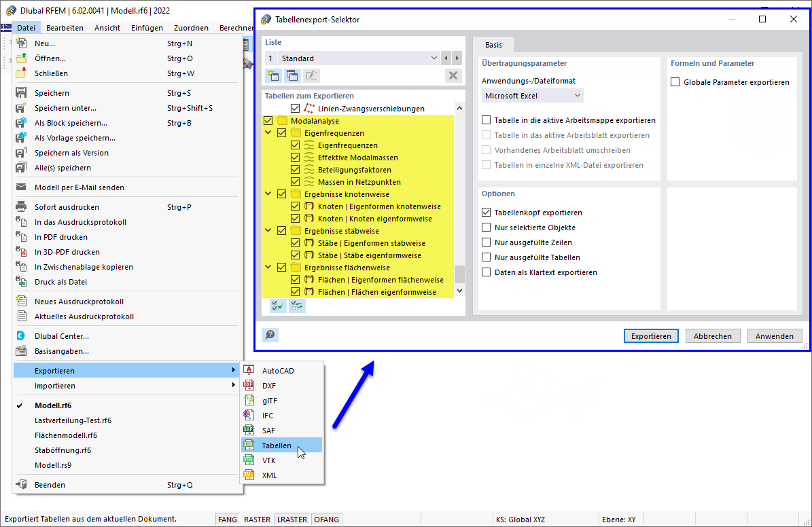Click the SAF export icon
Image resolution: width=812 pixels, height=527 pixels.
(x=249, y=430)
